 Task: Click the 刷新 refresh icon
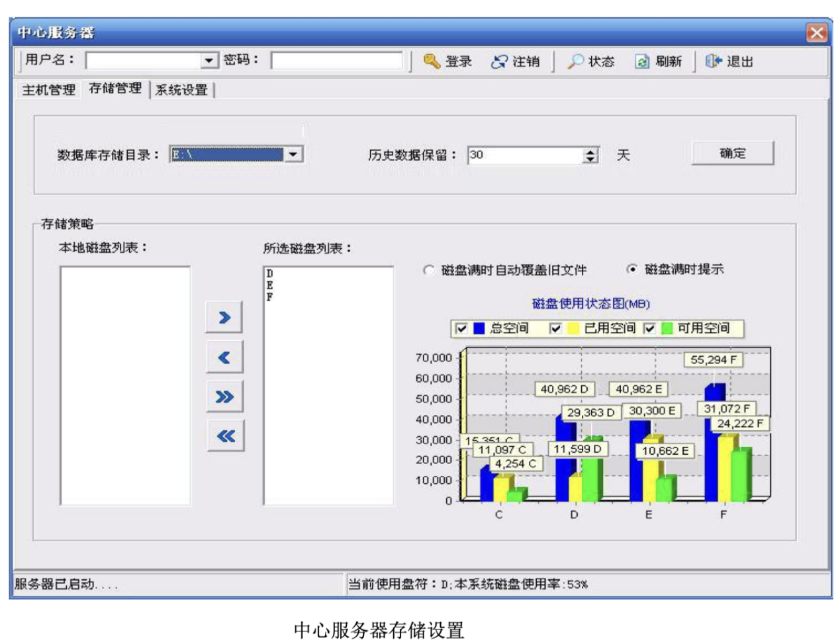[641, 62]
